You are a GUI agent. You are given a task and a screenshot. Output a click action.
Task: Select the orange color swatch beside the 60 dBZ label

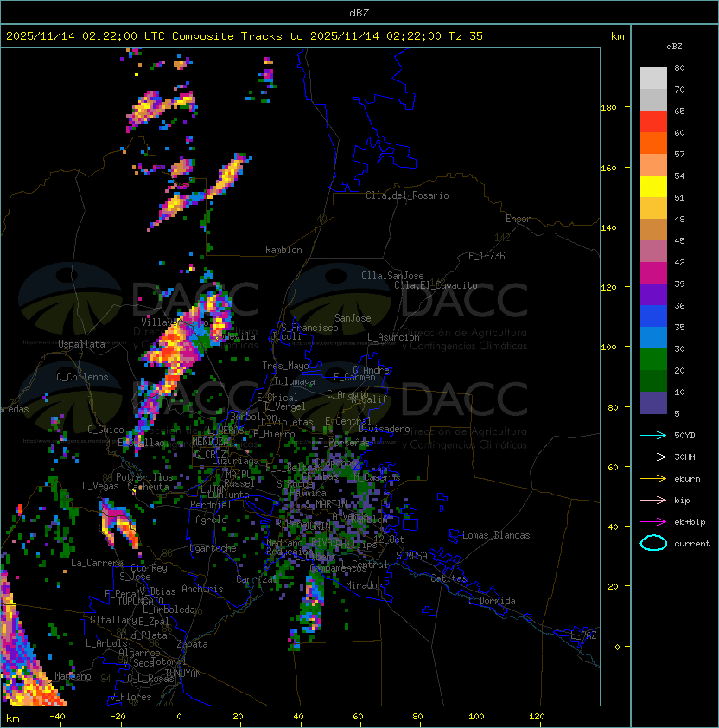(x=653, y=143)
